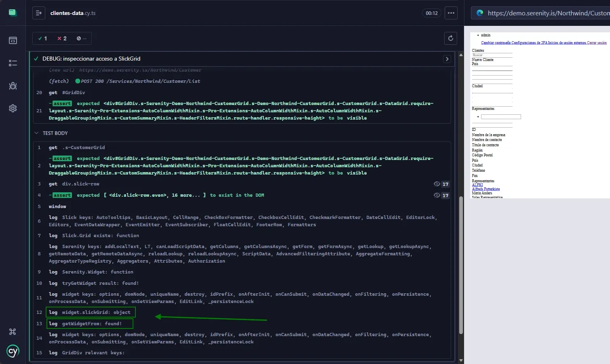Click 'Inicios de sesión externos' link
Image resolution: width=610 pixels, height=364 pixels.
click(x=567, y=43)
